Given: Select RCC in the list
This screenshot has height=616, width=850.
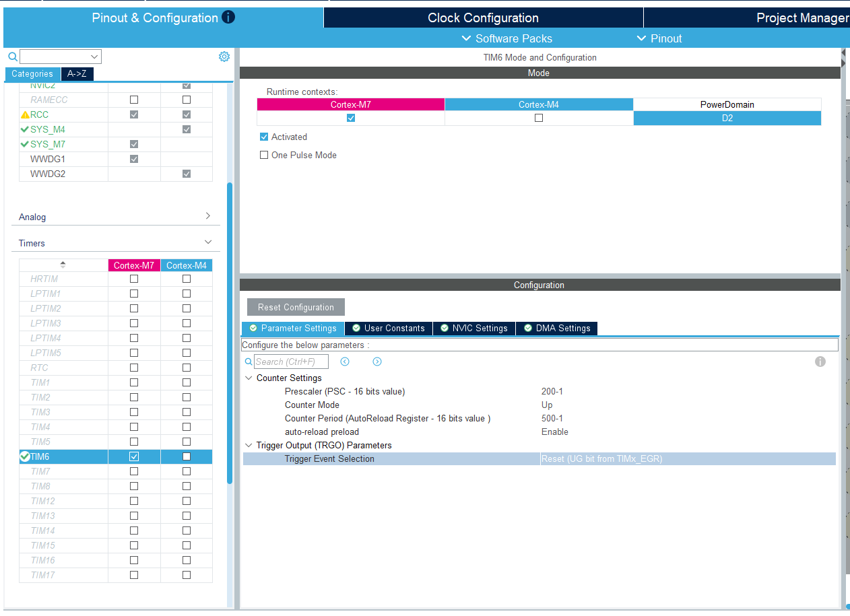Looking at the screenshot, I should 39,114.
